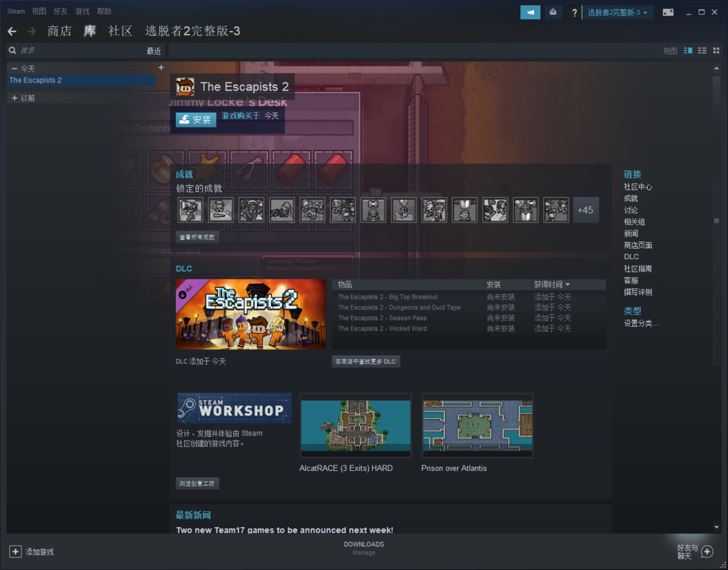The image size is (728, 570).
Task: Click the add game plus icon
Action: pos(16,552)
